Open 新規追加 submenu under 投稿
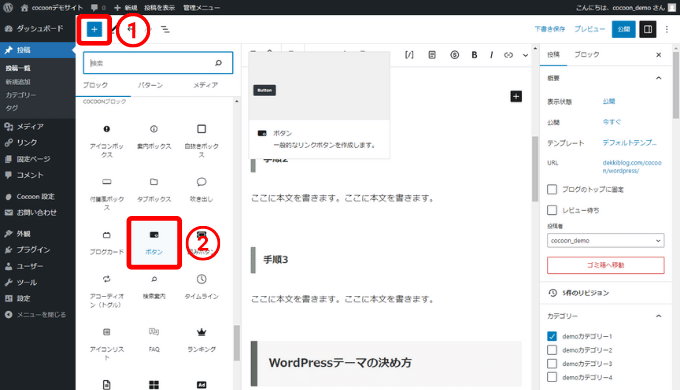This screenshot has width=680, height=390. [18, 82]
